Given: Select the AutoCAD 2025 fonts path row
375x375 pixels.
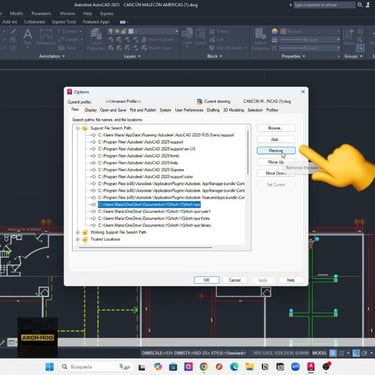Looking at the screenshot, I should [139, 156].
